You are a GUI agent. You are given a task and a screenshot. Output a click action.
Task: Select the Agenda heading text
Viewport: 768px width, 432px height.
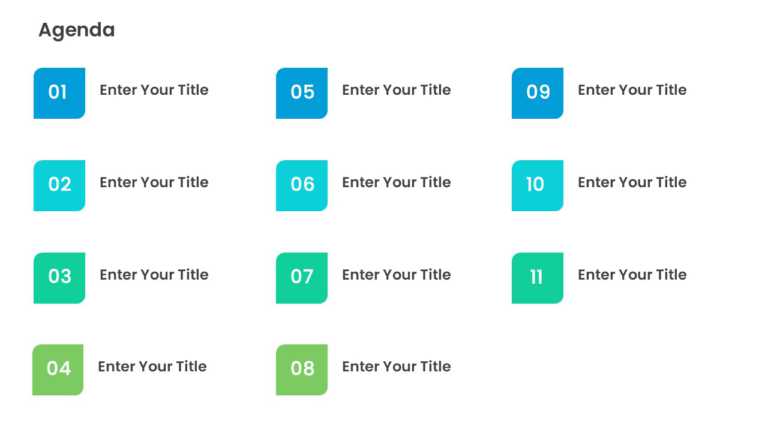coord(77,30)
